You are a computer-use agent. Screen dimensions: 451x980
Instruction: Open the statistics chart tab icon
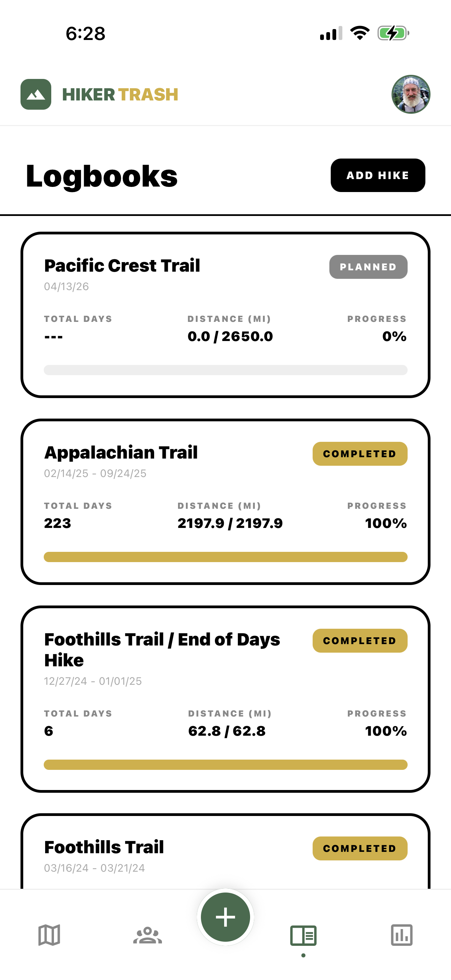[x=401, y=935]
